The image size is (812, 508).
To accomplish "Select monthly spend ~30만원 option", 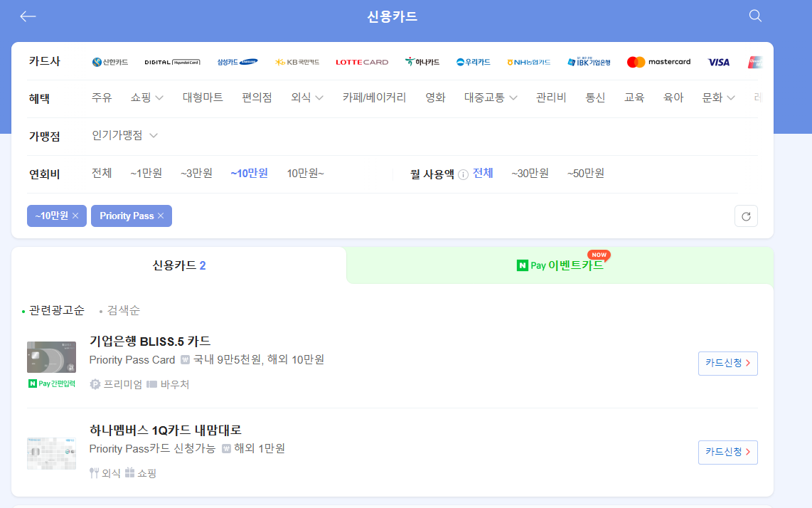I will point(530,173).
